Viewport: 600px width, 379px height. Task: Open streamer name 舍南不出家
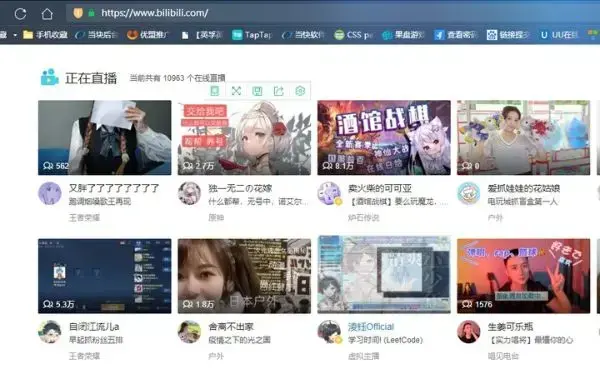[231, 327]
